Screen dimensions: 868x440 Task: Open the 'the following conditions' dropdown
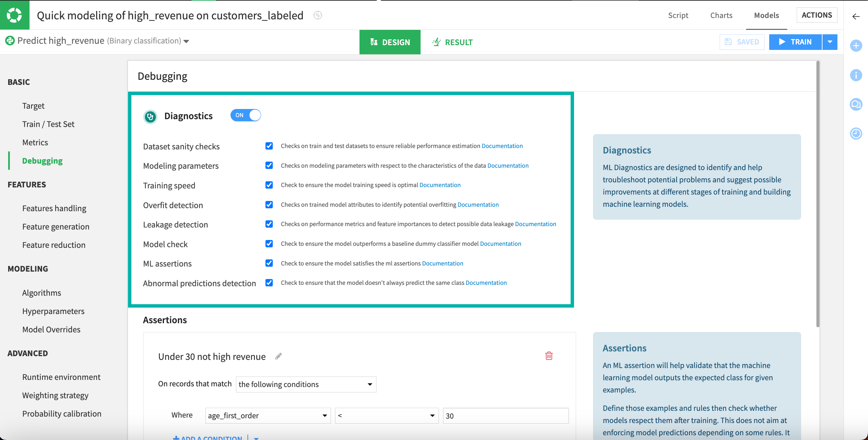(x=306, y=384)
